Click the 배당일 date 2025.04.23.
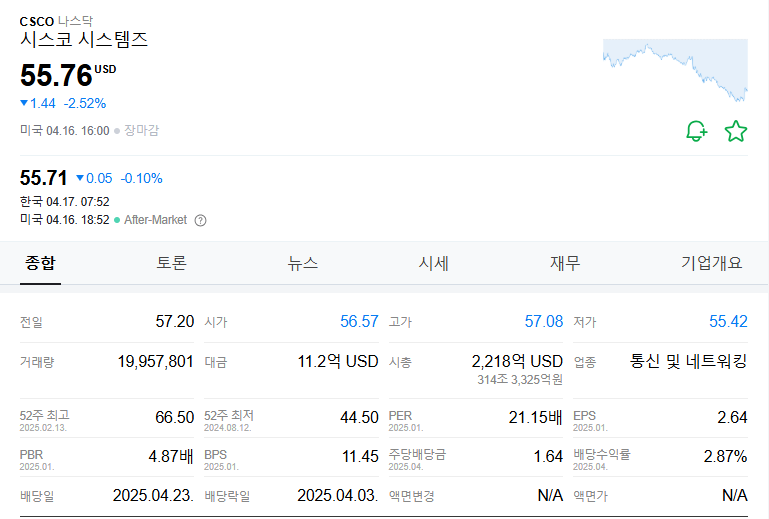This screenshot has height=519, width=769. click(153, 495)
